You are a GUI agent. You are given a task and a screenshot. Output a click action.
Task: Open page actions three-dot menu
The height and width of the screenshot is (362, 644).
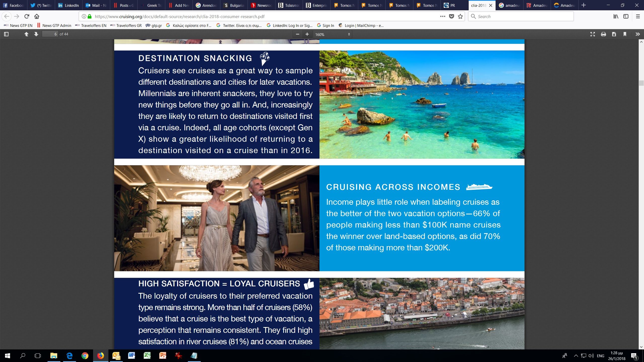click(x=442, y=16)
